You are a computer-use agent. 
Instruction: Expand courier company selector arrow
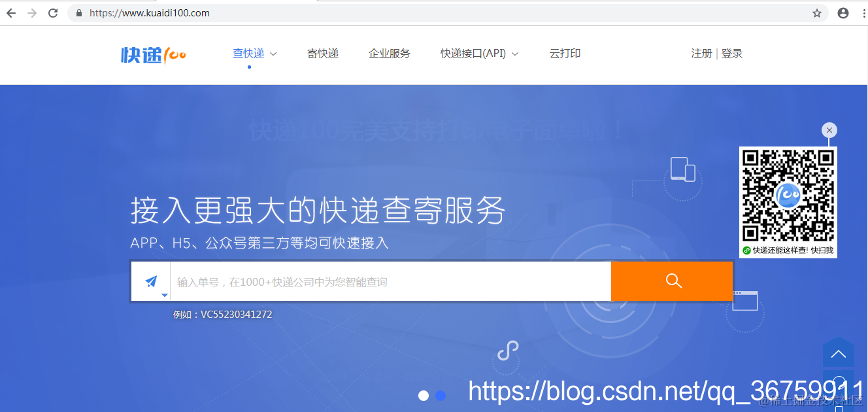point(165,295)
